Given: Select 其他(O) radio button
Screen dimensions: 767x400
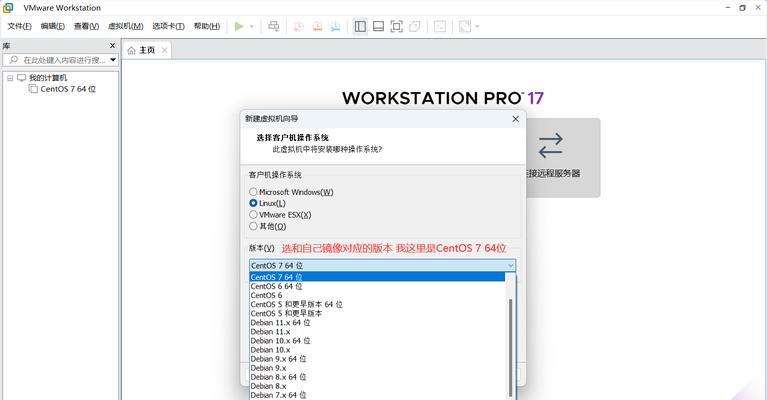Looking at the screenshot, I should pos(253,226).
